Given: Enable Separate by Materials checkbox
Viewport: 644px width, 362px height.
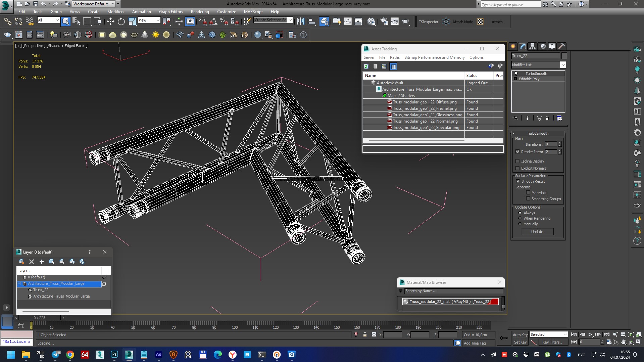Looking at the screenshot, I should click(x=528, y=193).
